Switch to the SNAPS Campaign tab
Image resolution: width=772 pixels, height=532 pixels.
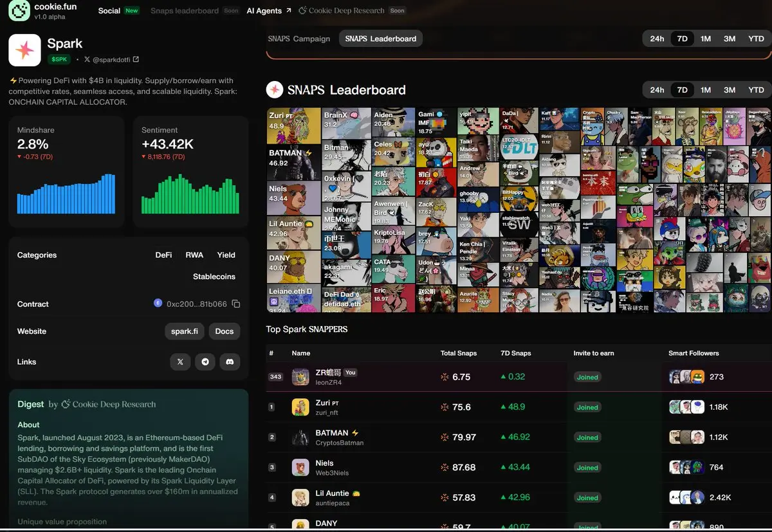pos(299,39)
